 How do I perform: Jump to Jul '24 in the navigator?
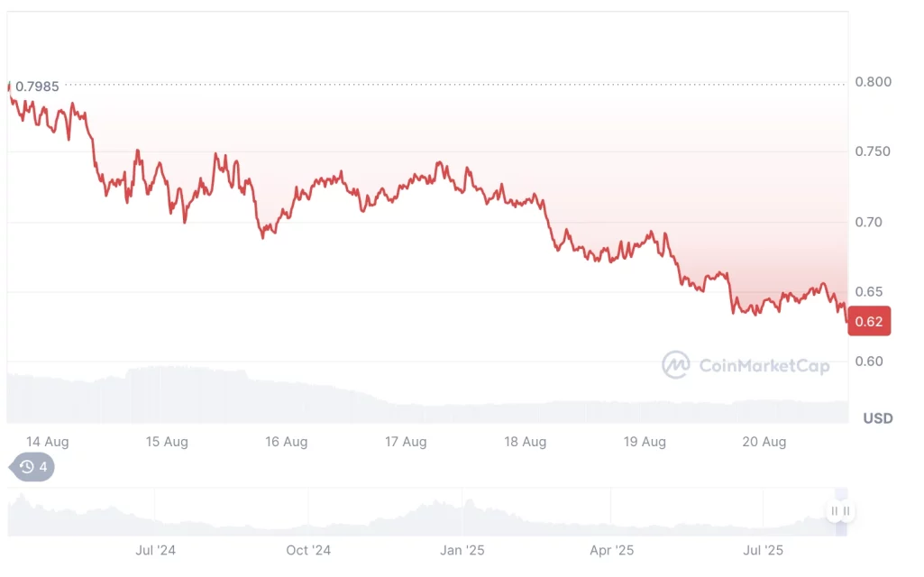pyautogui.click(x=155, y=549)
